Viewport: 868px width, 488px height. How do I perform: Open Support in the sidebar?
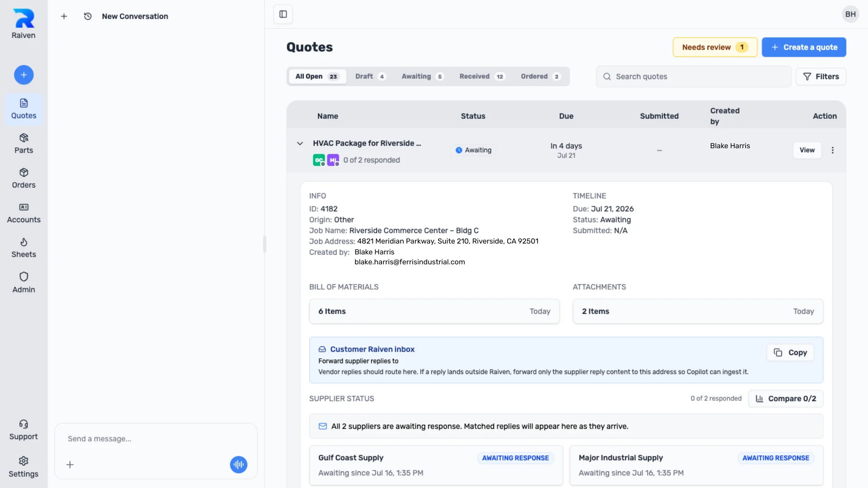[24, 430]
